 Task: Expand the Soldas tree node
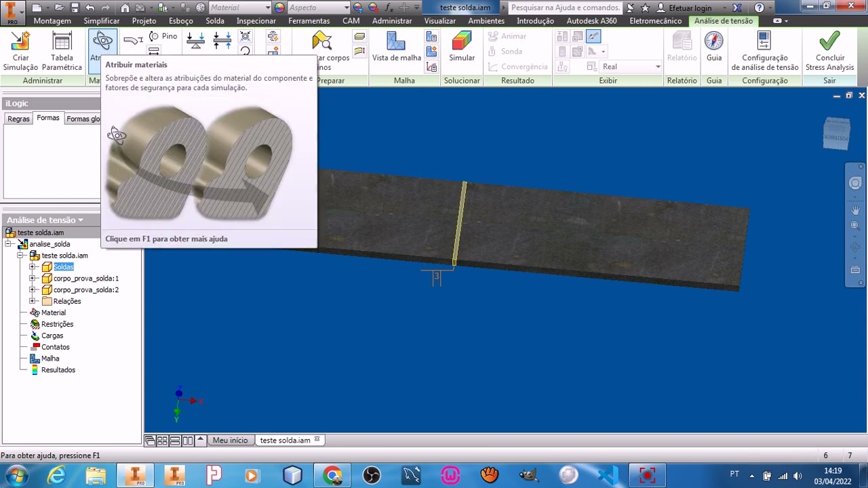click(32, 267)
